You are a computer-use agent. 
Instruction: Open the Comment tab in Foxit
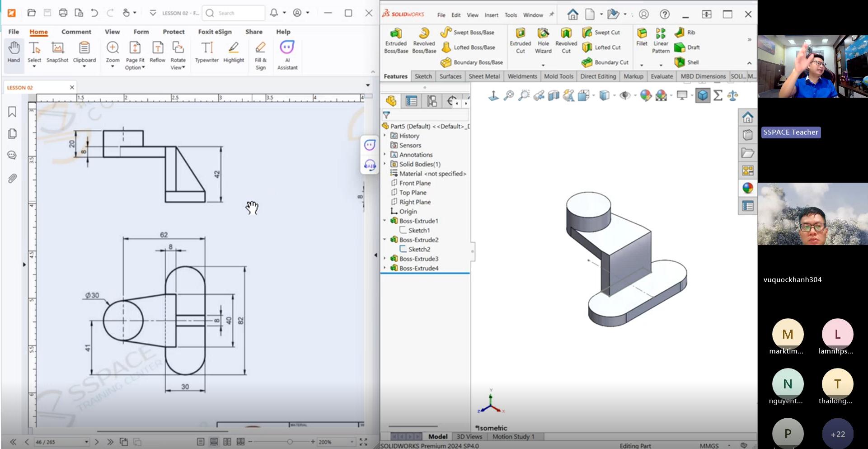click(x=76, y=32)
